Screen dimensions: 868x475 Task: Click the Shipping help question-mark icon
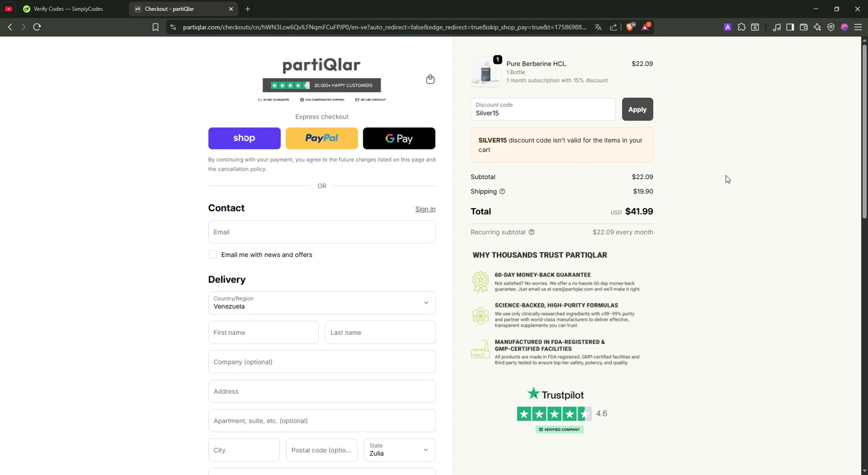click(502, 192)
